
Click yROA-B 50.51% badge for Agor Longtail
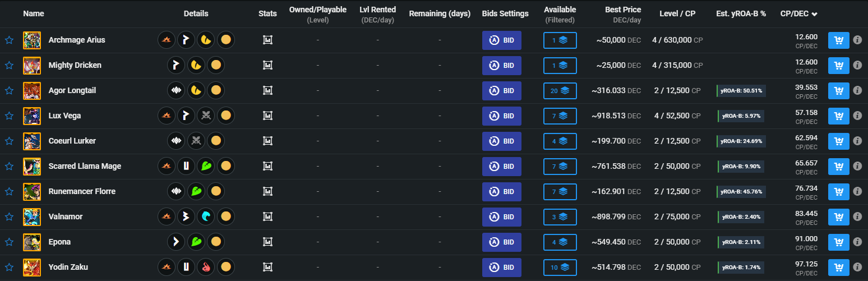coord(741,91)
